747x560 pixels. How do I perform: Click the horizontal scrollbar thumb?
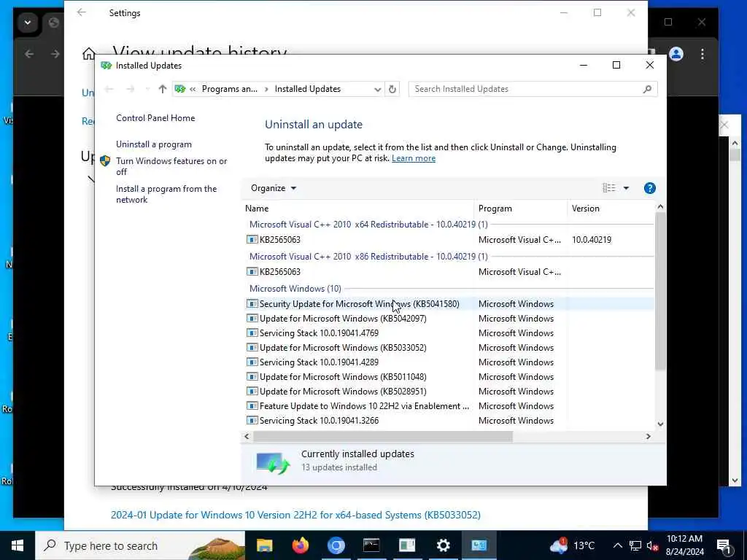[x=382, y=436]
